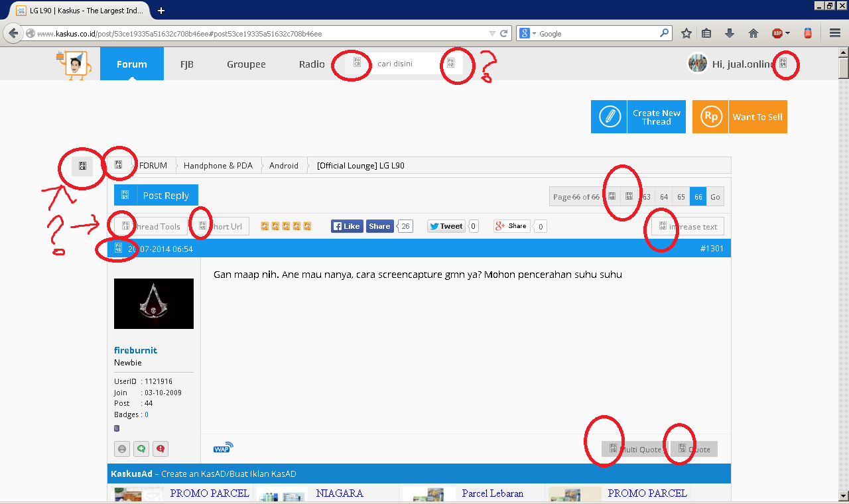Go to page 63
This screenshot has width=849, height=504.
pyautogui.click(x=646, y=197)
